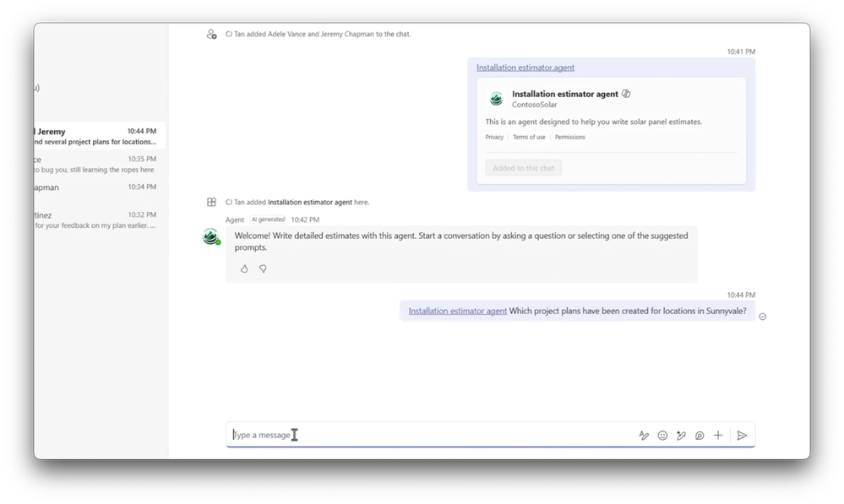This screenshot has height=504, width=844.
Task: Click the 'ContosoSolar' publisher name in card
Action: tap(535, 105)
